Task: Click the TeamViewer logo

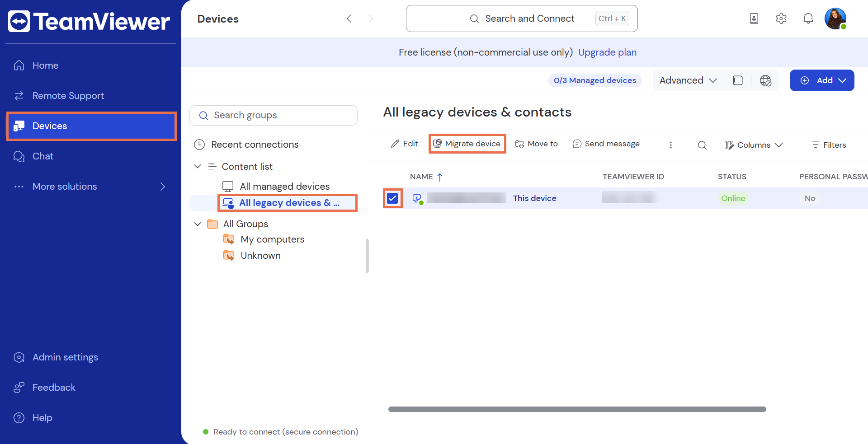Action: tap(89, 21)
